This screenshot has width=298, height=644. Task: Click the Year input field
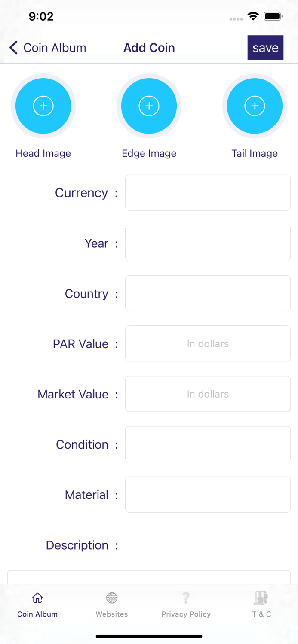coord(208,243)
